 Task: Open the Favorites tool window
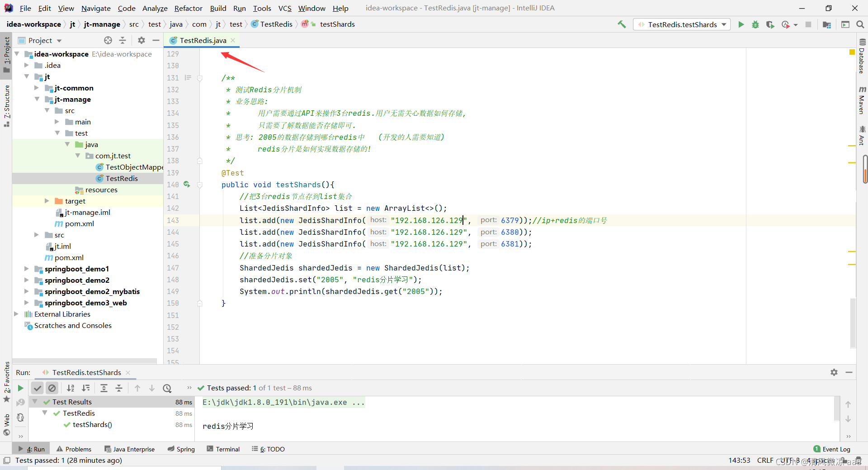tap(7, 382)
